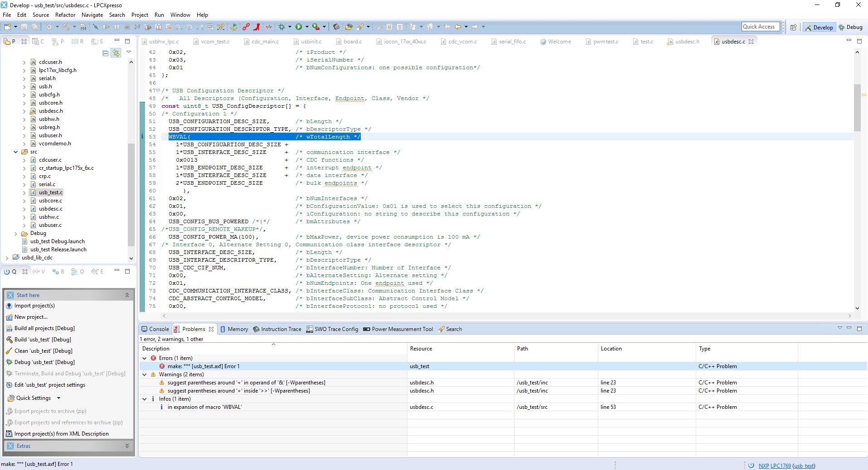Click NXP LPC1769 link in status bar
This screenshot has height=470, width=868.
(x=775, y=465)
